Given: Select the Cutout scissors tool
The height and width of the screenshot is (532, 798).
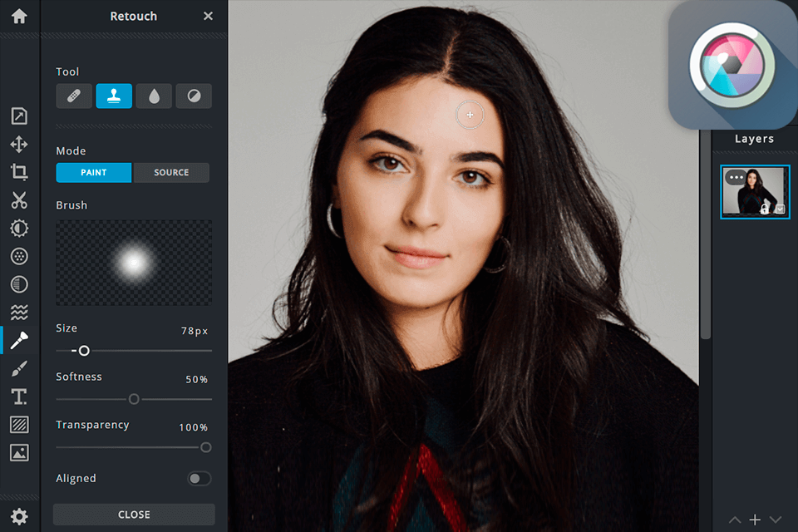Looking at the screenshot, I should 19,200.
